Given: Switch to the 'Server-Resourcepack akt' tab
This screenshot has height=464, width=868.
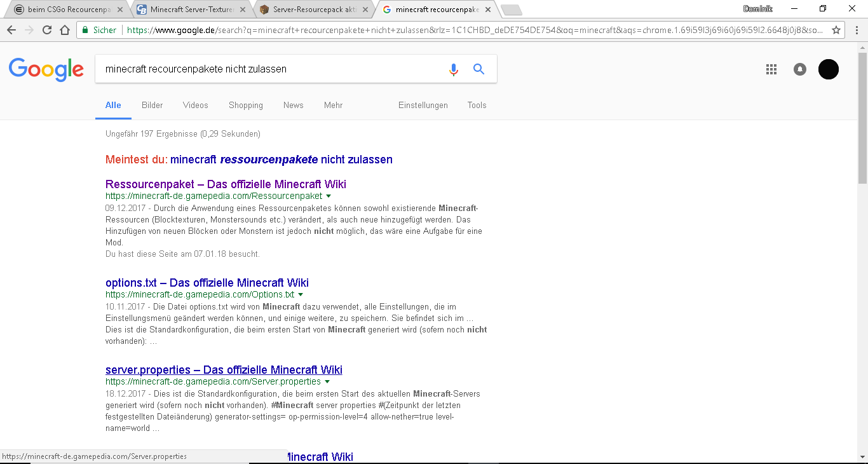Looking at the screenshot, I should pyautogui.click(x=313, y=10).
